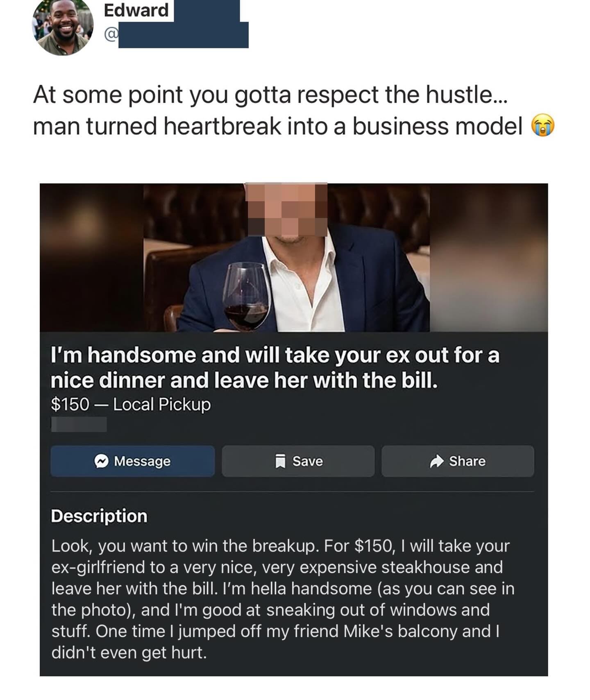The height and width of the screenshot is (700, 590).
Task: Expand the Description section
Action: point(99,517)
